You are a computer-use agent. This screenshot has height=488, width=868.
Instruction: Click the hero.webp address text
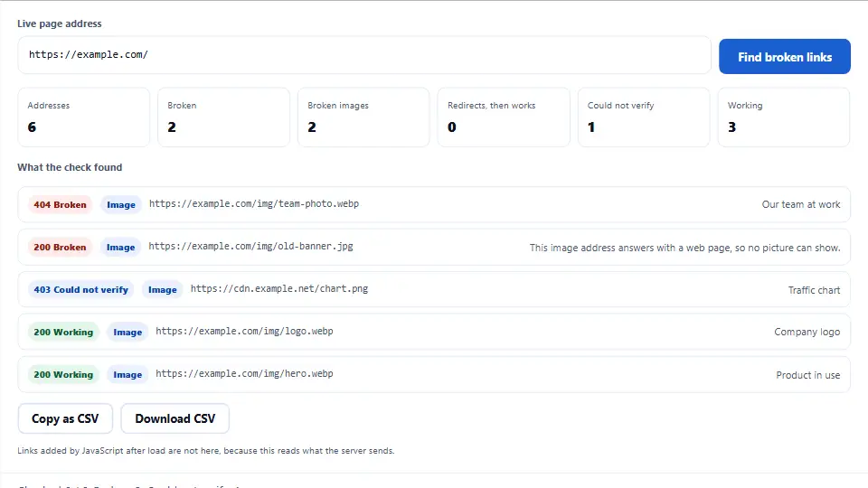(x=244, y=374)
